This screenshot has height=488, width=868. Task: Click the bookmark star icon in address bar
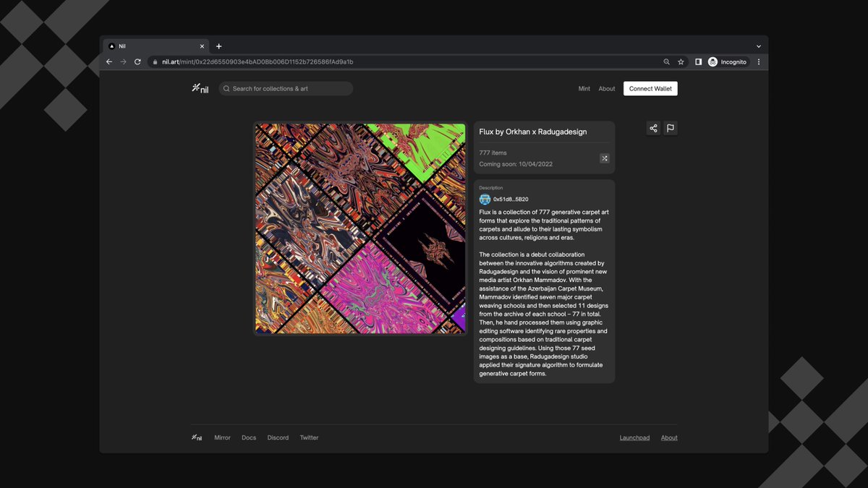[x=681, y=62]
